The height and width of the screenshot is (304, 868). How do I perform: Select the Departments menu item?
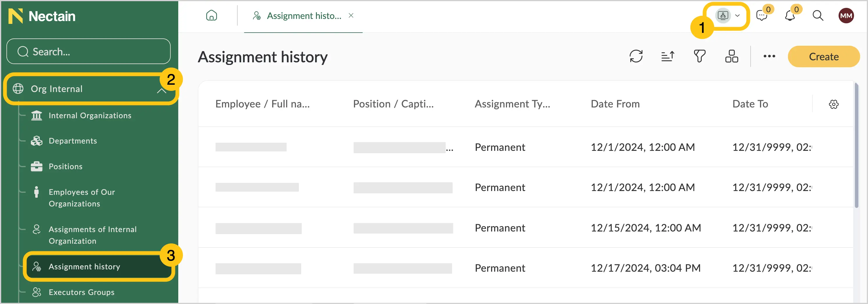[73, 141]
